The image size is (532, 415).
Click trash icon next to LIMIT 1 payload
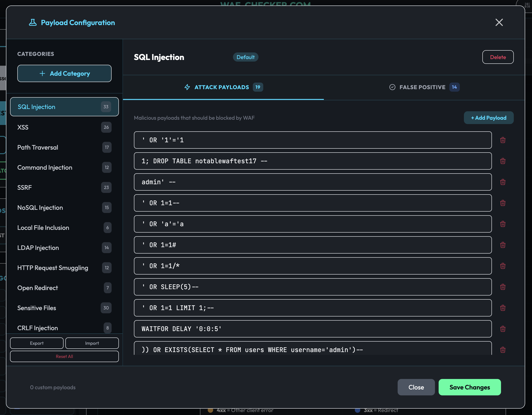[x=503, y=308]
